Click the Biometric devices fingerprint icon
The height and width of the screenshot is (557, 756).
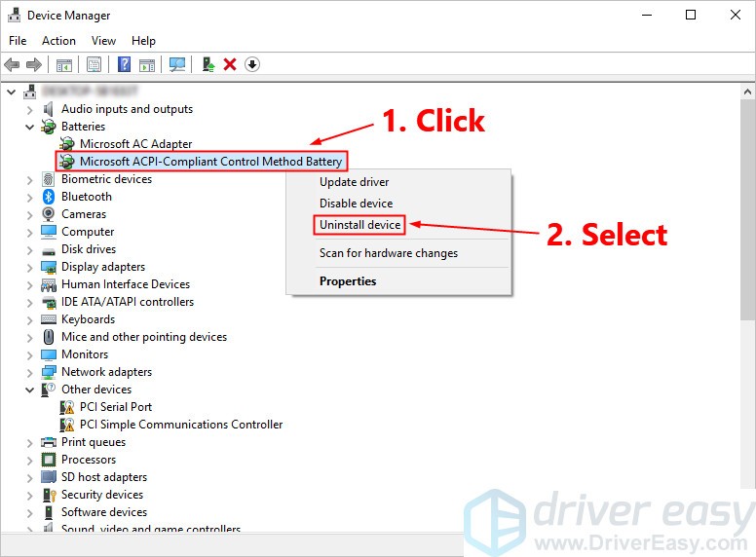pos(48,179)
